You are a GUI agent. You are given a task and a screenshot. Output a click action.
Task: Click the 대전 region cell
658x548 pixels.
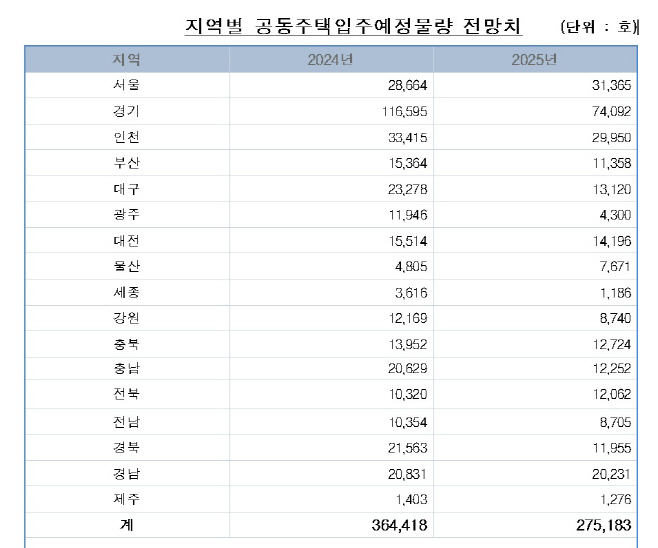(126, 241)
